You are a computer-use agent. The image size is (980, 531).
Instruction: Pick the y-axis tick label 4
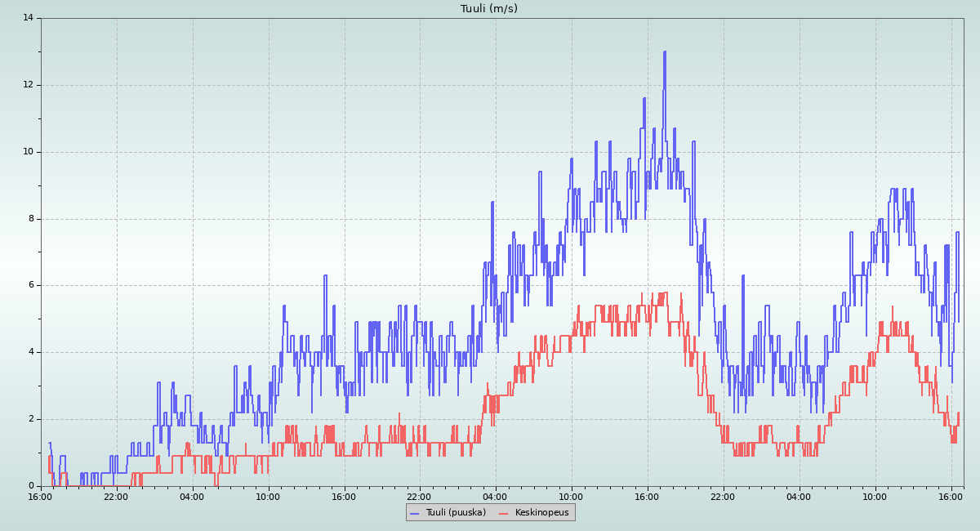pos(31,352)
